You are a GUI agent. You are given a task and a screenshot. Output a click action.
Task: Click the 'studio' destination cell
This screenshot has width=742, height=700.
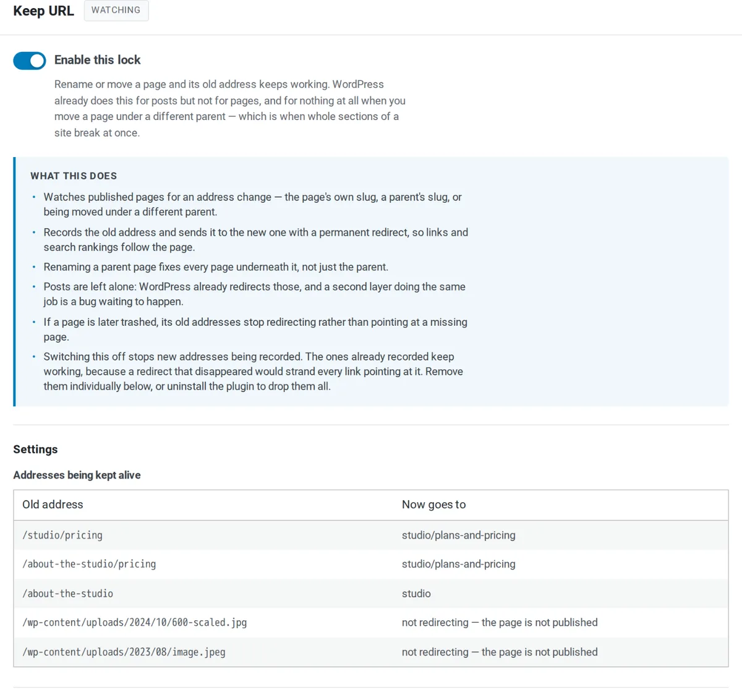point(416,594)
